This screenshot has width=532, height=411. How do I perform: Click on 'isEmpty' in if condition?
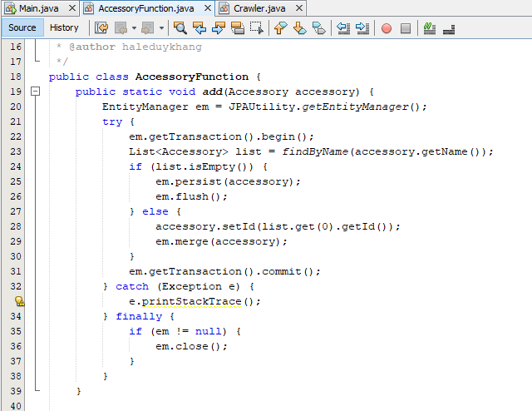(212, 166)
